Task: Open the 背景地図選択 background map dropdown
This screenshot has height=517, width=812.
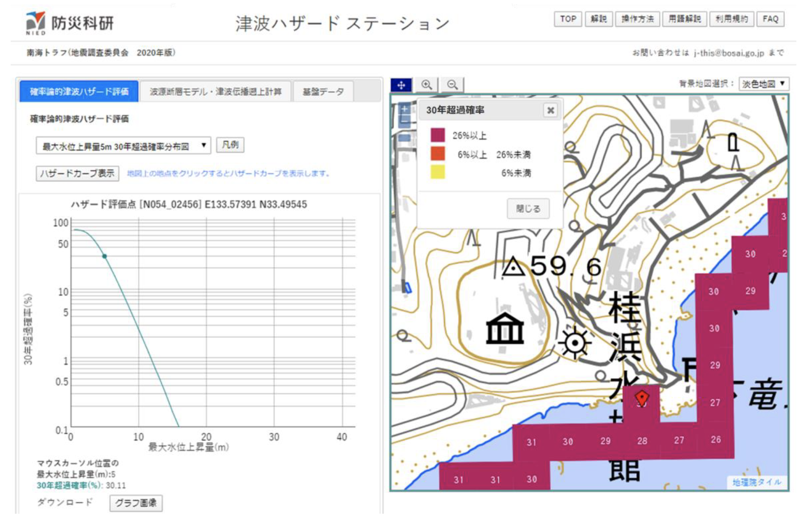Action: [x=764, y=84]
